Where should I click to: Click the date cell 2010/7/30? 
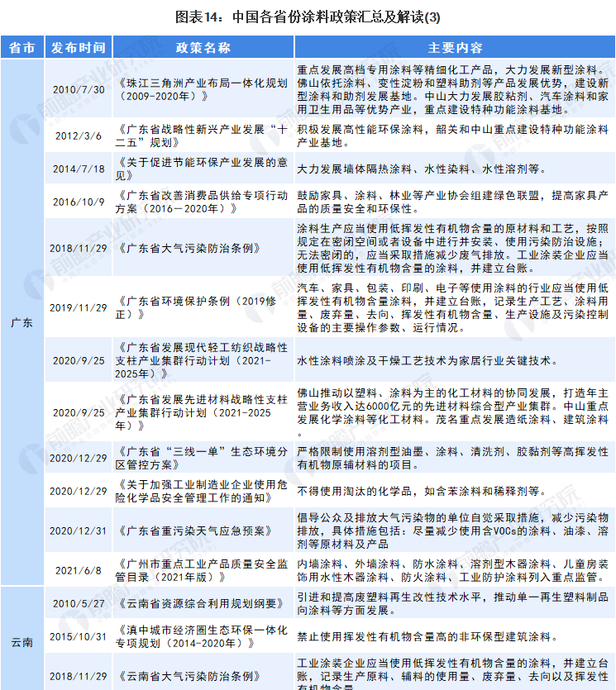(78, 89)
